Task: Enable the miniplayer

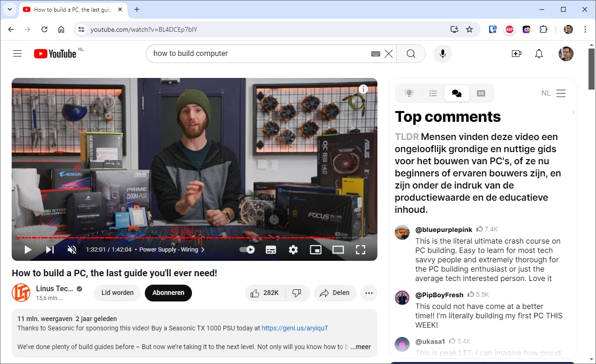Action: coord(316,250)
